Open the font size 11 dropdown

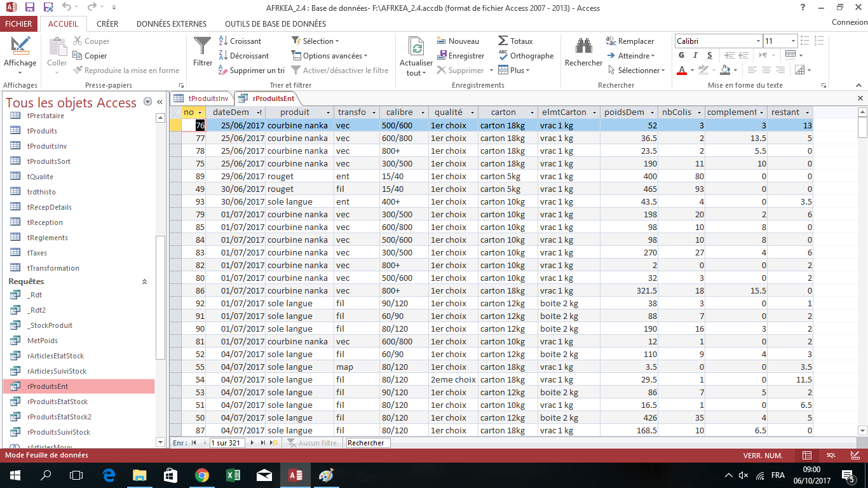[792, 41]
